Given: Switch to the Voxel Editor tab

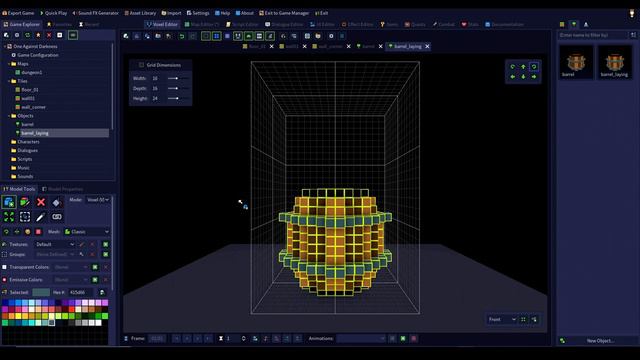Looking at the screenshot, I should pyautogui.click(x=162, y=24).
